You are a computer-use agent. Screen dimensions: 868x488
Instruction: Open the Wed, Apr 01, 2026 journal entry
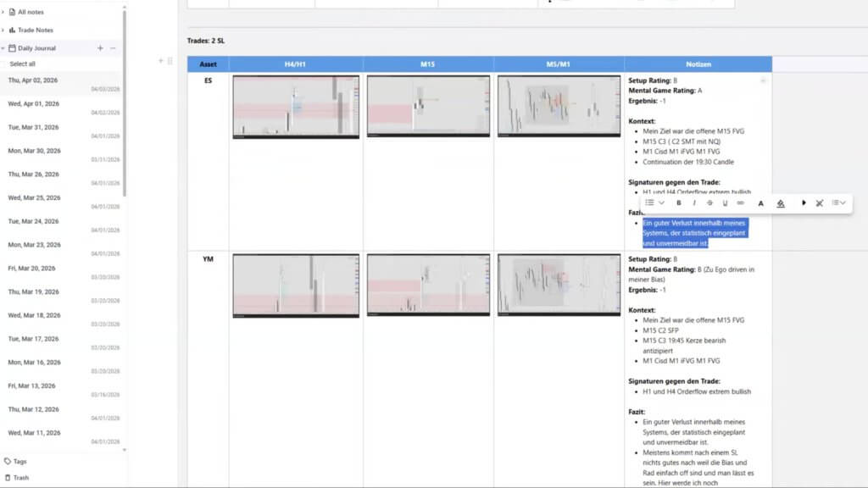click(34, 104)
